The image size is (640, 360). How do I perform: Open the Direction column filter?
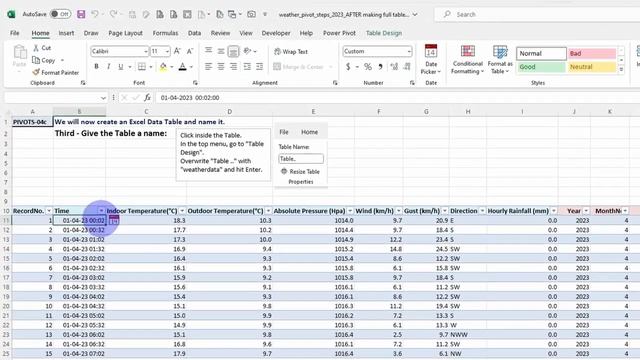[482, 211]
